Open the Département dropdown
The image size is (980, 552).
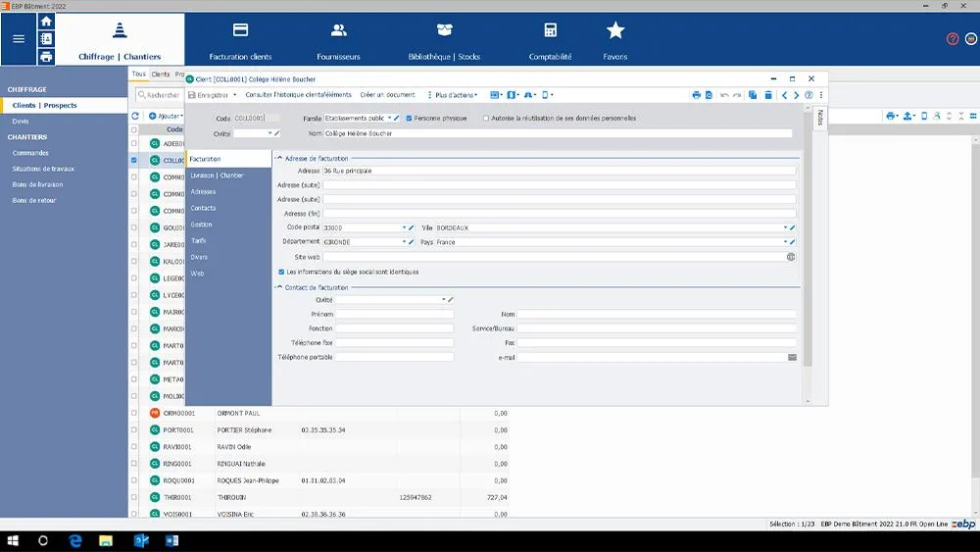(404, 242)
